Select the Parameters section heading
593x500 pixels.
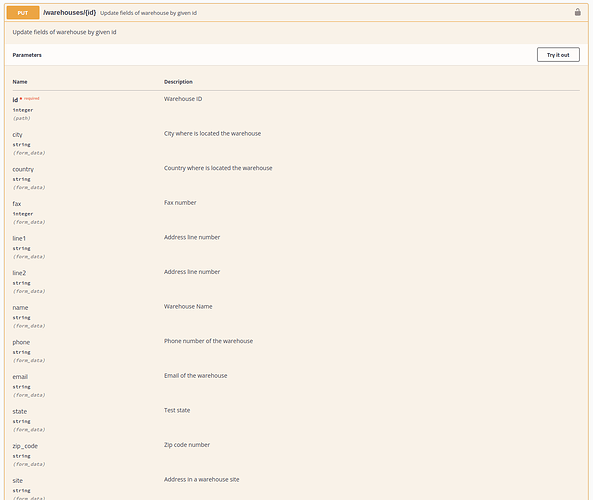27,55
